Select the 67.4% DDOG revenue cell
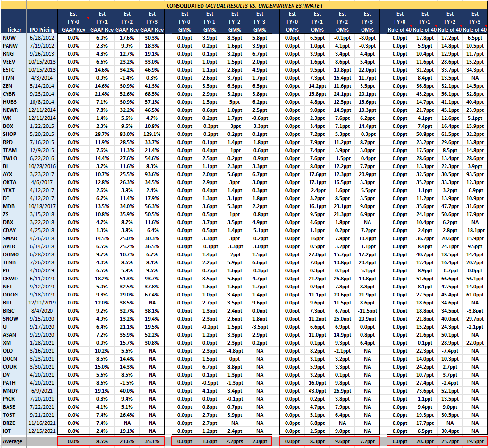The height and width of the screenshot is (448, 488). [x=152, y=295]
